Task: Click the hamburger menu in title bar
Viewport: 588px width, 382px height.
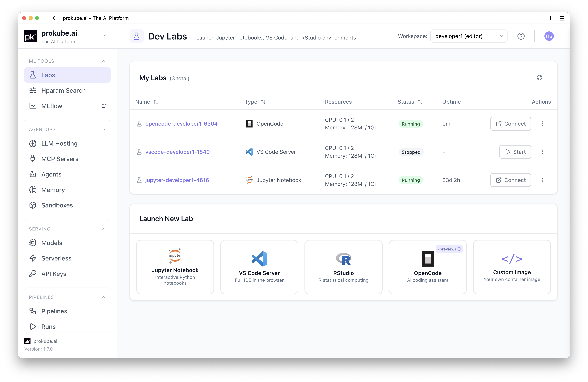Action: pos(562,18)
